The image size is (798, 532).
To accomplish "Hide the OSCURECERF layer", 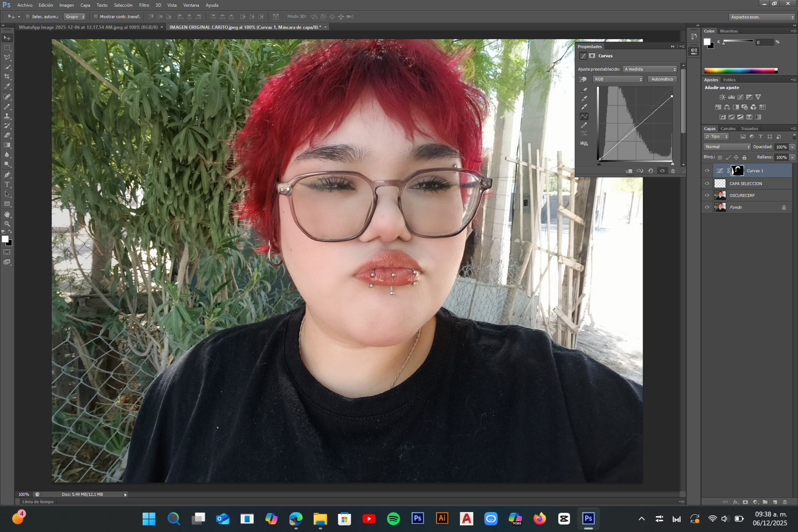I will pos(707,195).
